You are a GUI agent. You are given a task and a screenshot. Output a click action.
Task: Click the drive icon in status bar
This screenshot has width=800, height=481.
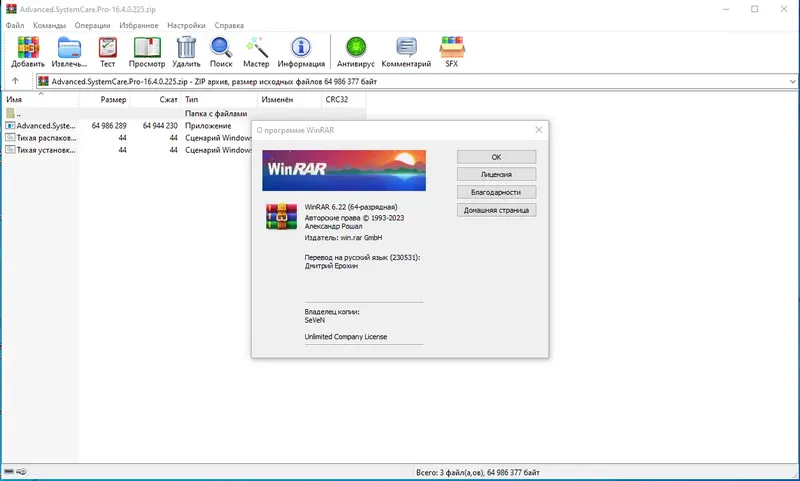point(9,471)
